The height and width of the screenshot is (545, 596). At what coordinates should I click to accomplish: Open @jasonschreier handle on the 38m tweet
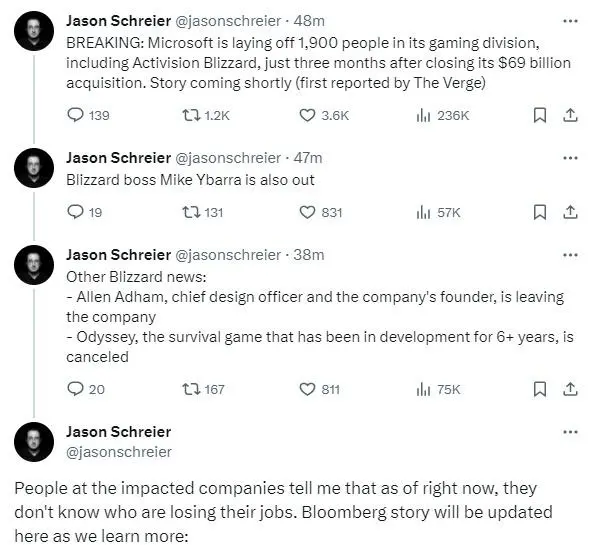click(x=227, y=255)
